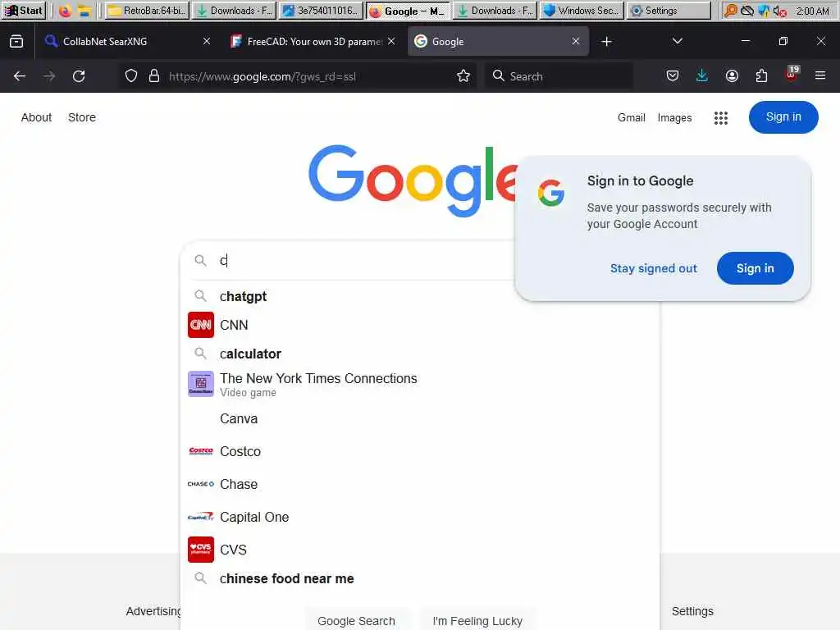Viewport: 840px width, 630px height.
Task: Open Firefox View icon left of the tabs
Action: pos(16,41)
